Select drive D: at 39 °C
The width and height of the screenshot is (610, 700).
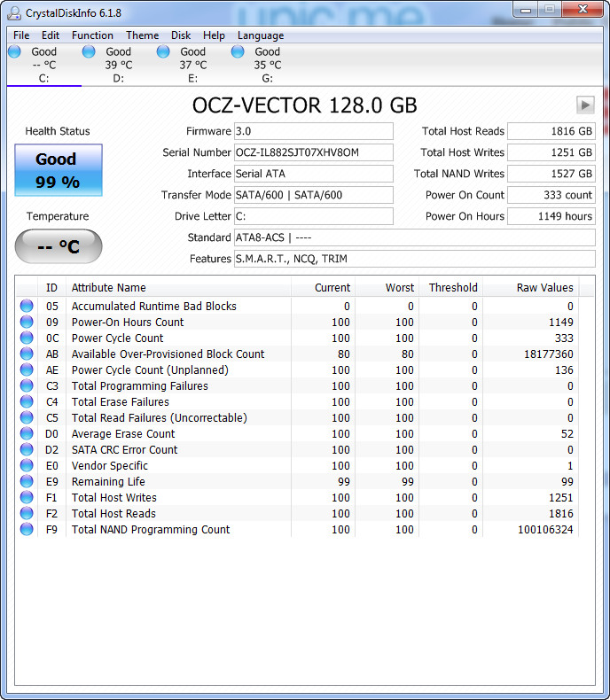118,65
